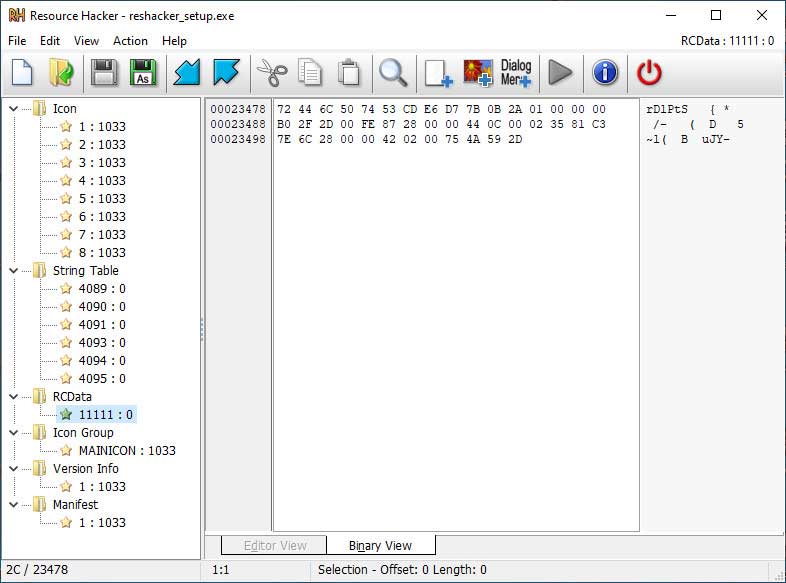Click Selection Offset status bar text
The width and height of the screenshot is (786, 583).
(402, 569)
